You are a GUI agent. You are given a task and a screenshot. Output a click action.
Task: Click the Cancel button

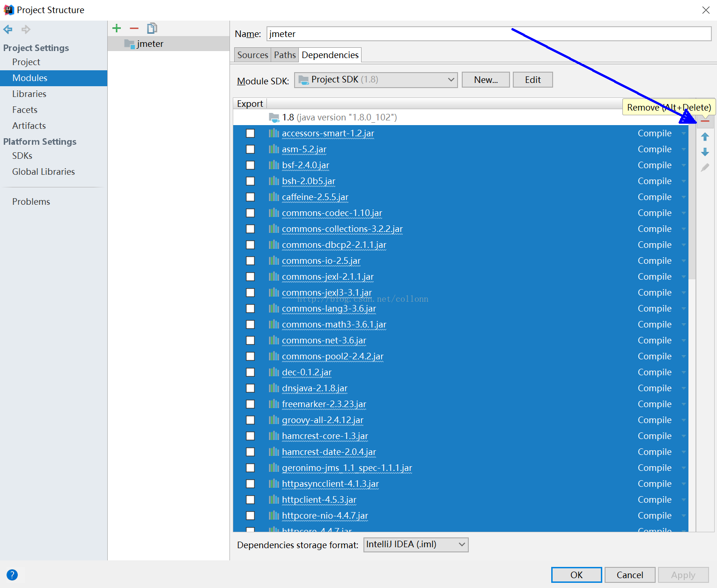coord(630,575)
